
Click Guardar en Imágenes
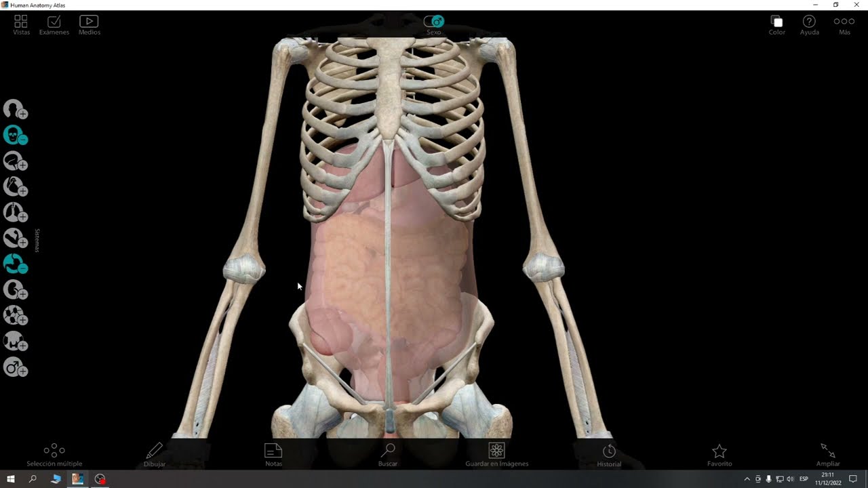tap(496, 455)
